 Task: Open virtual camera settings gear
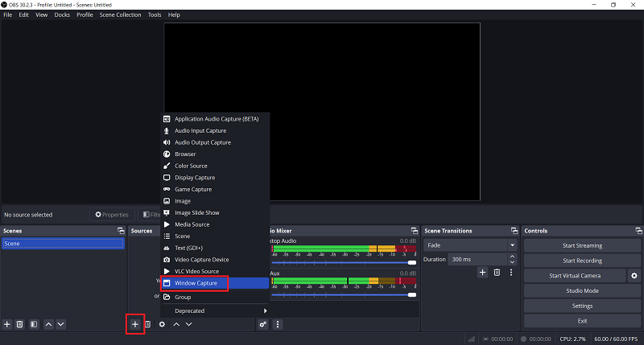[634, 276]
